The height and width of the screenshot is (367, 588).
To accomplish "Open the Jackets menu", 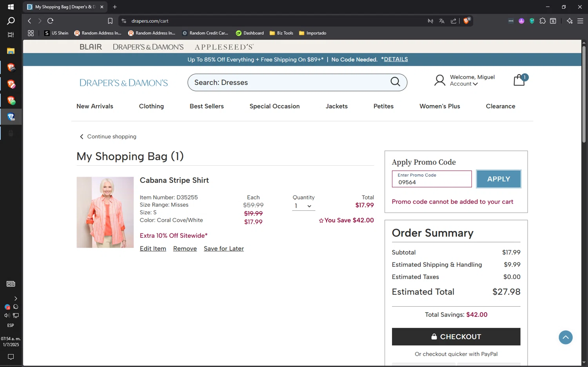I will (x=336, y=106).
